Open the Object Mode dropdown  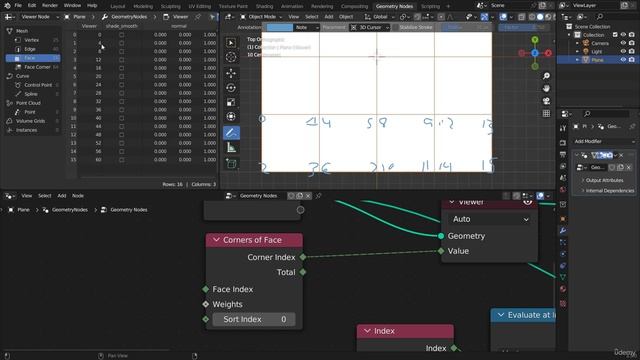pyautogui.click(x=263, y=17)
